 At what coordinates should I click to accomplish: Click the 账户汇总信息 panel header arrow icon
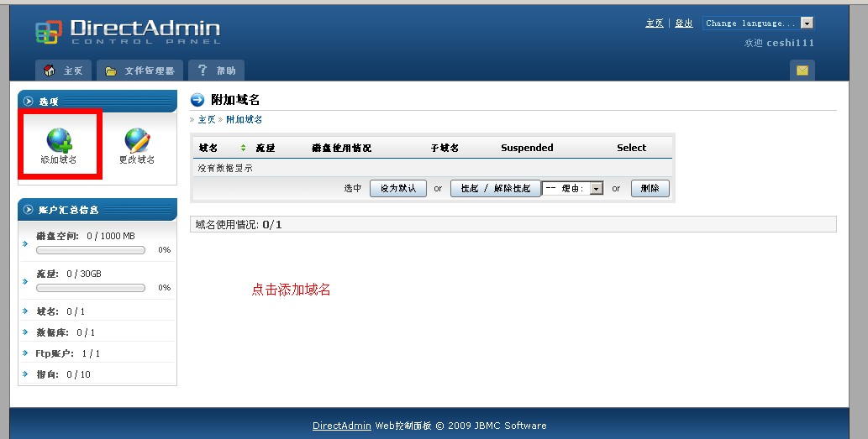coord(29,210)
